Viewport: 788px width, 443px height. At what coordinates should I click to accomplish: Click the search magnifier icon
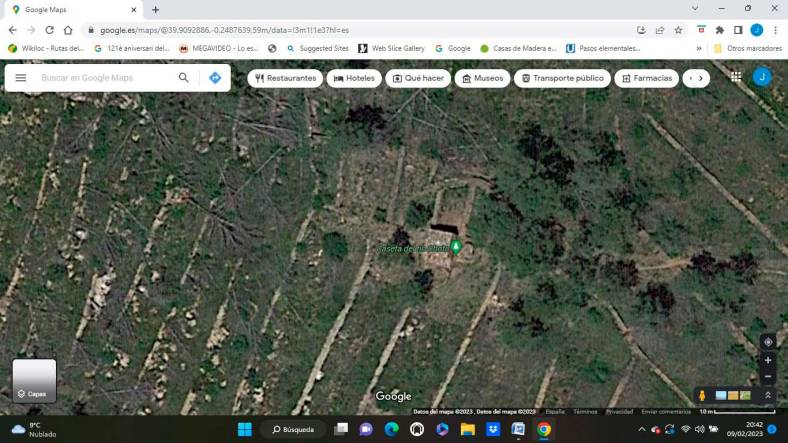click(183, 78)
